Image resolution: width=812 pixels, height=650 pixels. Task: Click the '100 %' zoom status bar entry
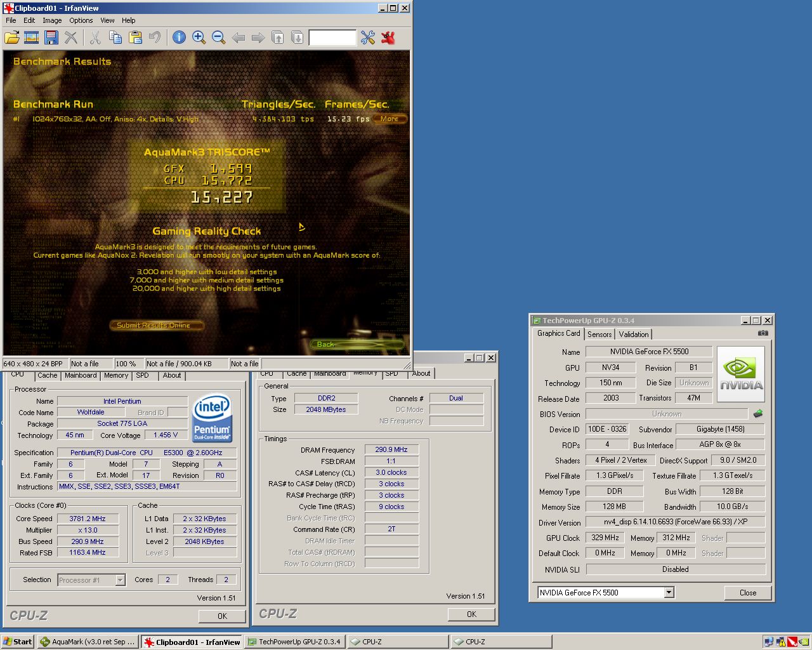[x=129, y=364]
